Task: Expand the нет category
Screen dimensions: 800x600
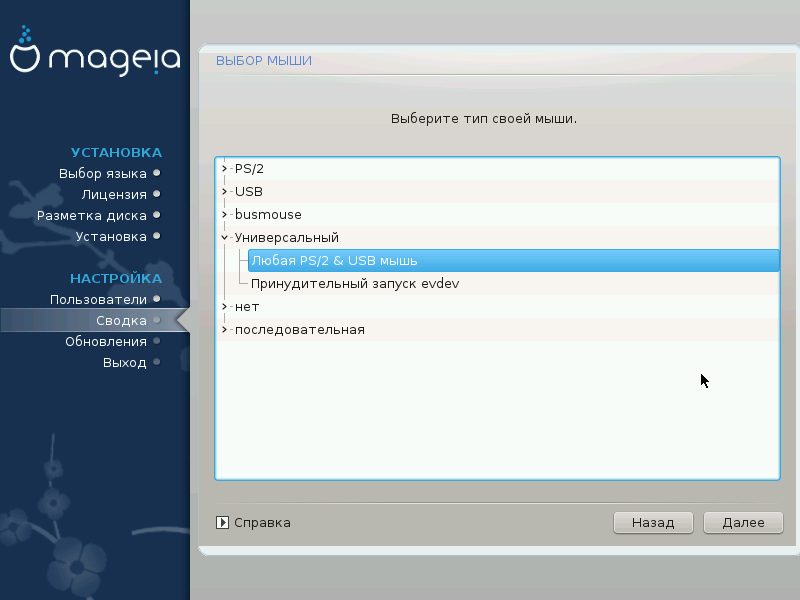Action: (224, 307)
